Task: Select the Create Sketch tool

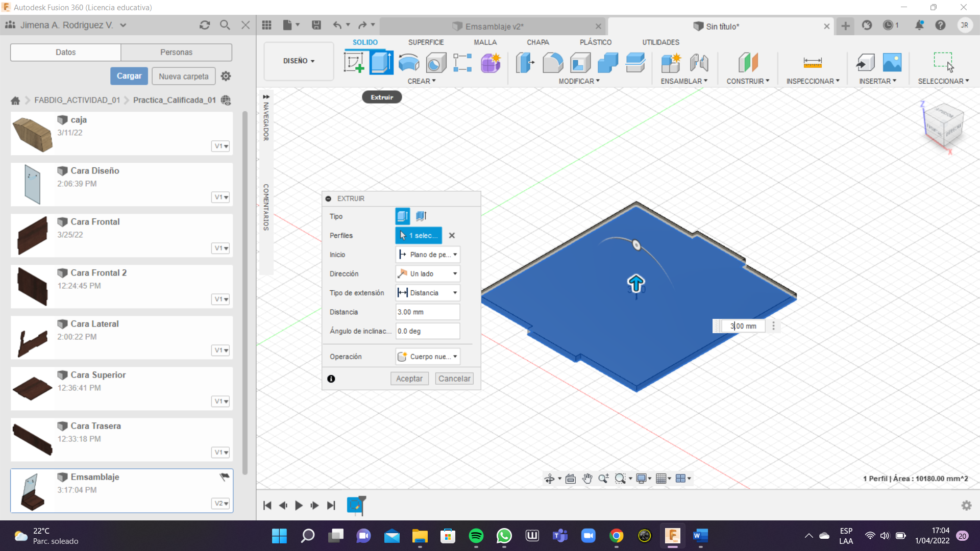Action: (354, 63)
